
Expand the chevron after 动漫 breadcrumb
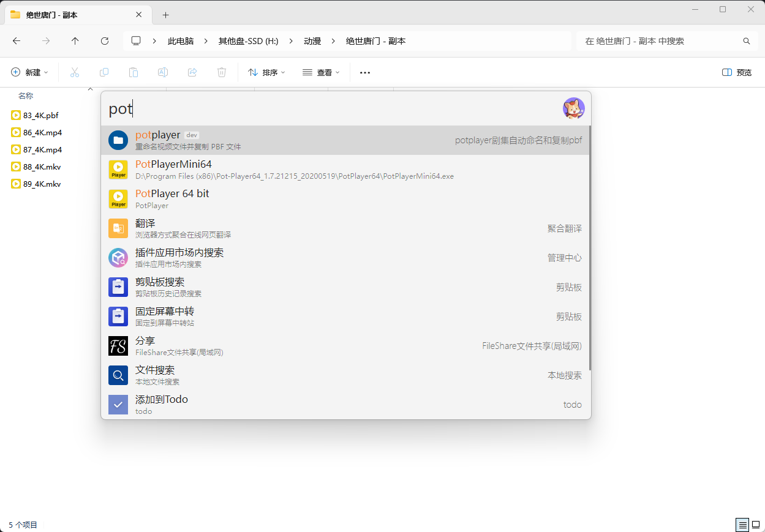pyautogui.click(x=333, y=41)
